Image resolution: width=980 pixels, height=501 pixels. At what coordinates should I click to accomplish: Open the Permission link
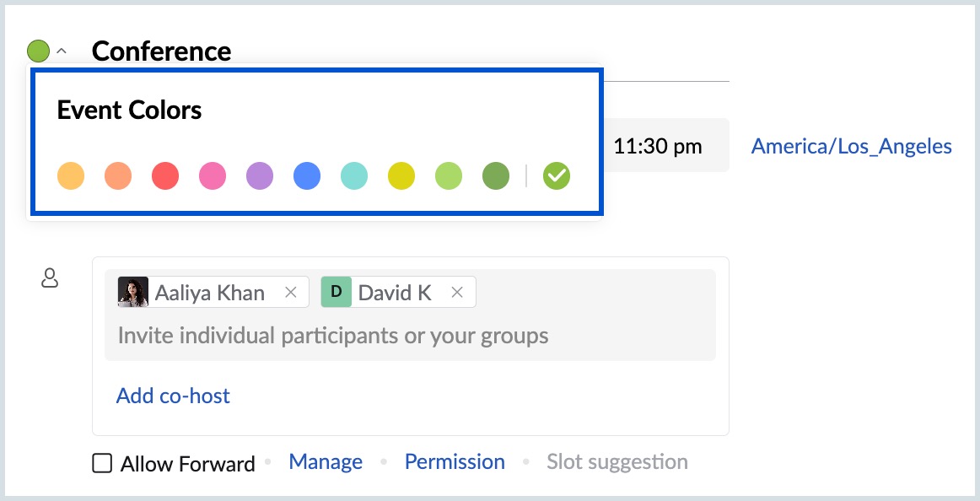455,462
